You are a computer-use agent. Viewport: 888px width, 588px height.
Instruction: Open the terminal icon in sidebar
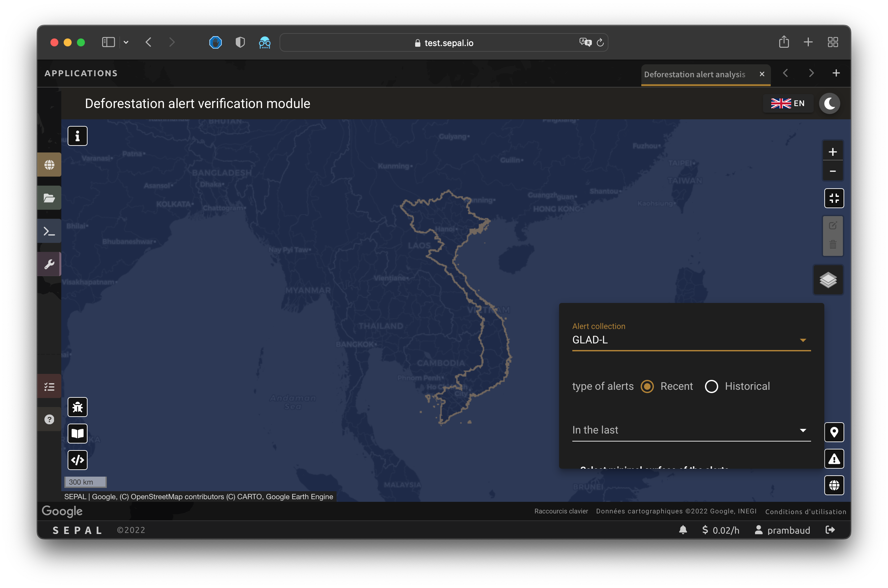(49, 231)
